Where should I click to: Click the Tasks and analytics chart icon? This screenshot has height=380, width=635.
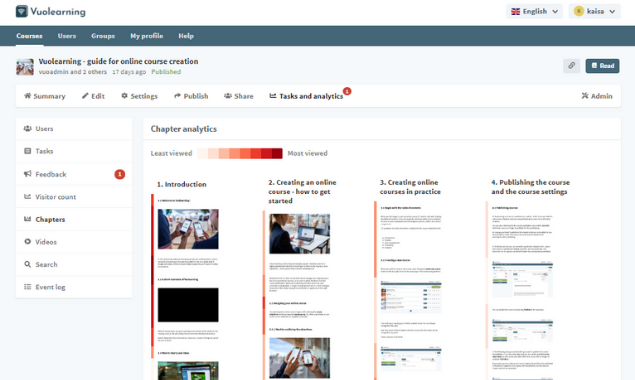tap(273, 96)
